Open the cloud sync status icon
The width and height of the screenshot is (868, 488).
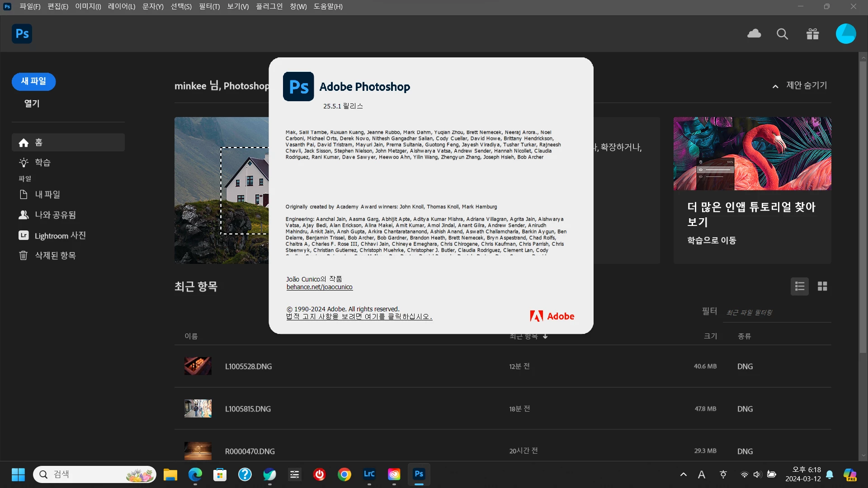(754, 34)
